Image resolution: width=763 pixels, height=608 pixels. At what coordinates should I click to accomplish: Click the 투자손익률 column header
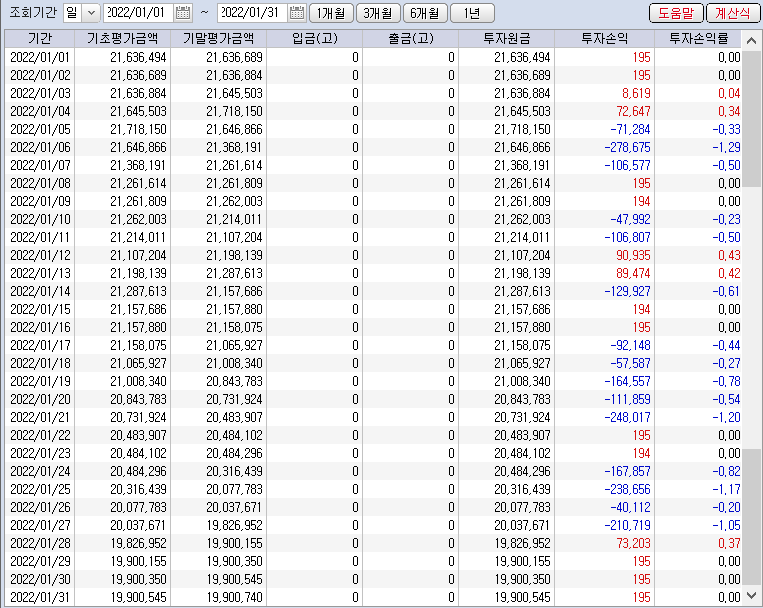point(698,38)
